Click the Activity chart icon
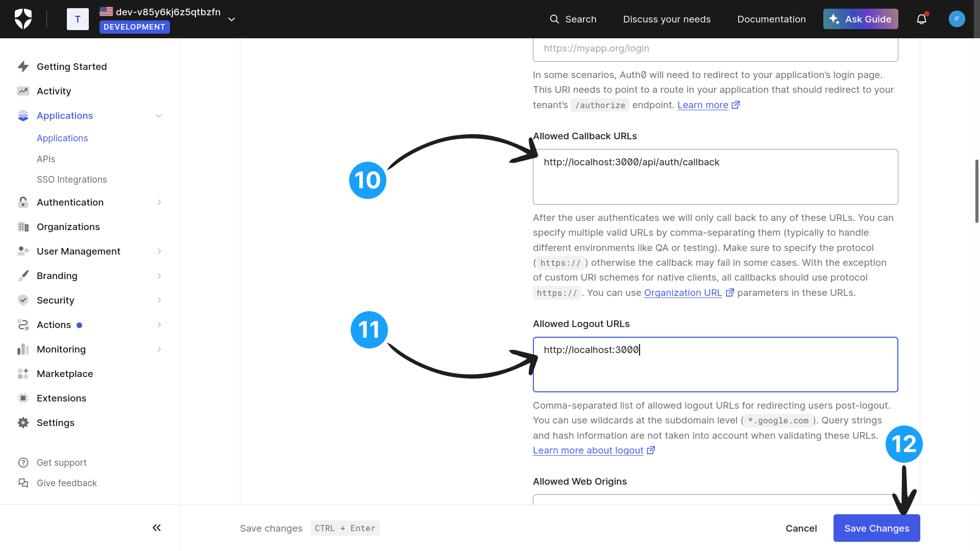Image resolution: width=980 pixels, height=551 pixels. [x=23, y=91]
